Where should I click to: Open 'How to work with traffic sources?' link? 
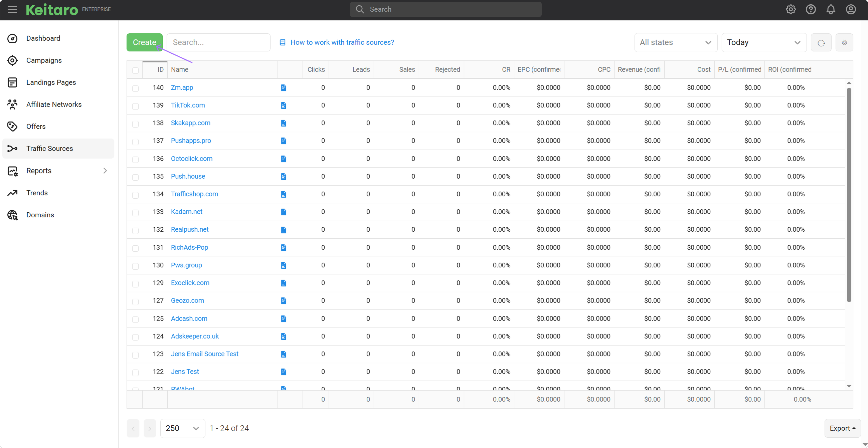[337, 42]
